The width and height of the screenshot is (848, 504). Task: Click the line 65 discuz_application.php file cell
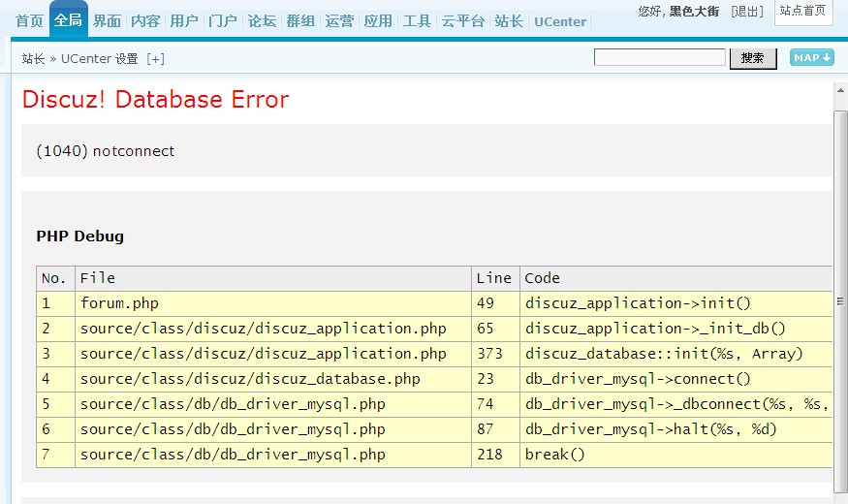tap(273, 329)
